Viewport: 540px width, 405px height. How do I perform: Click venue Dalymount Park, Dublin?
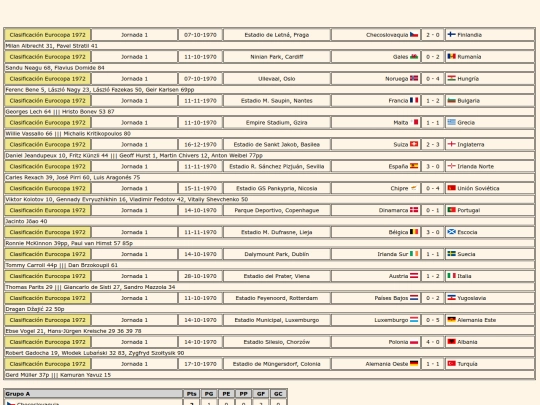tap(277, 254)
